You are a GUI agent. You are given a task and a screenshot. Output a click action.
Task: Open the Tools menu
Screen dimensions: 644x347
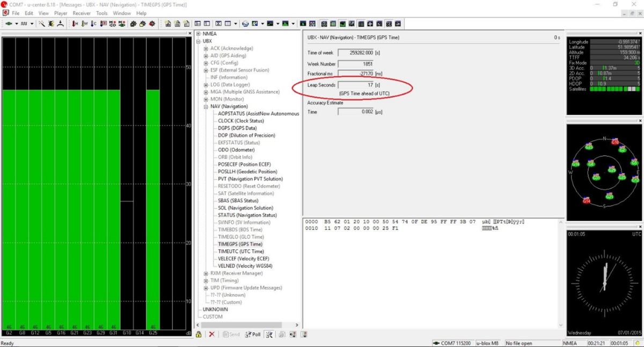pos(101,13)
